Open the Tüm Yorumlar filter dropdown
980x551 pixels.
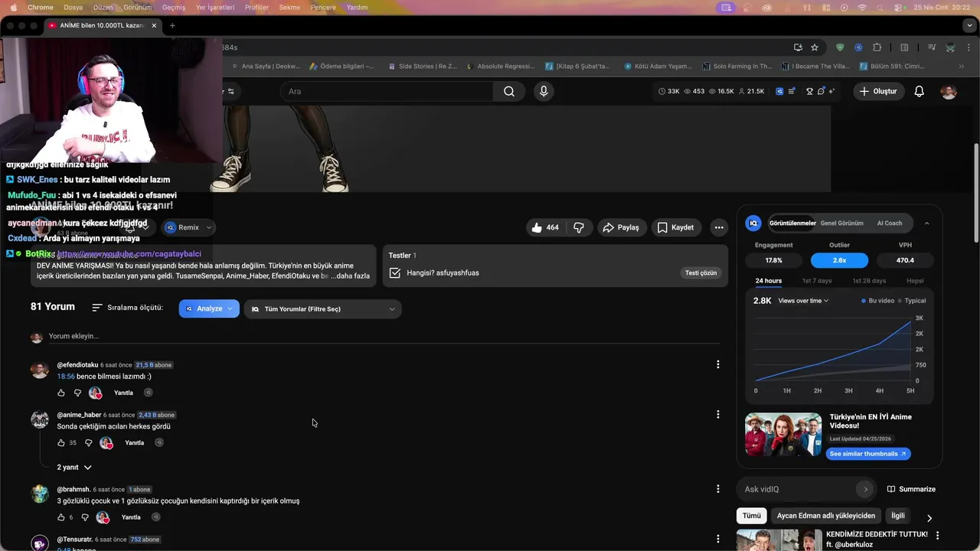(322, 309)
